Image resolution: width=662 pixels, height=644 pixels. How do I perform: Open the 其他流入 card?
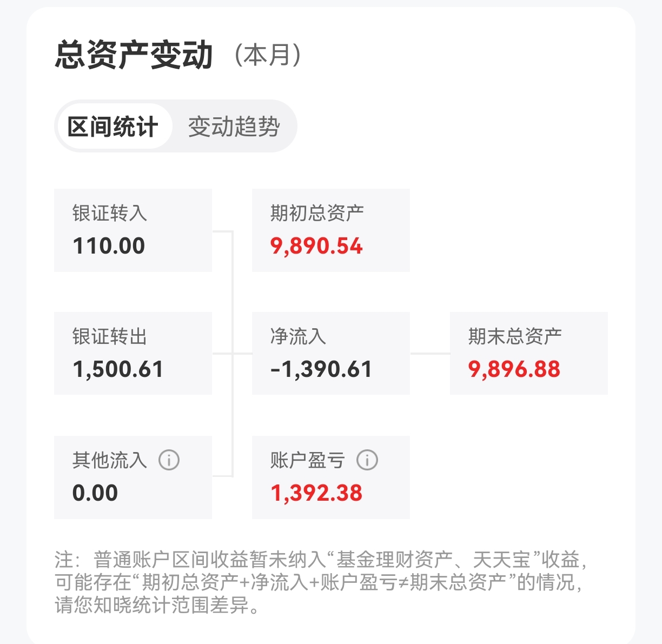pyautogui.click(x=133, y=477)
